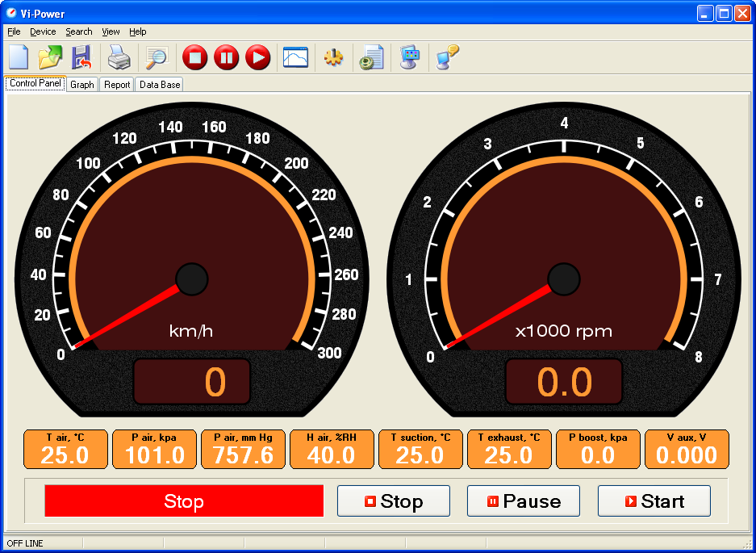
Task: Switch to the Graph tab
Action: click(x=82, y=84)
